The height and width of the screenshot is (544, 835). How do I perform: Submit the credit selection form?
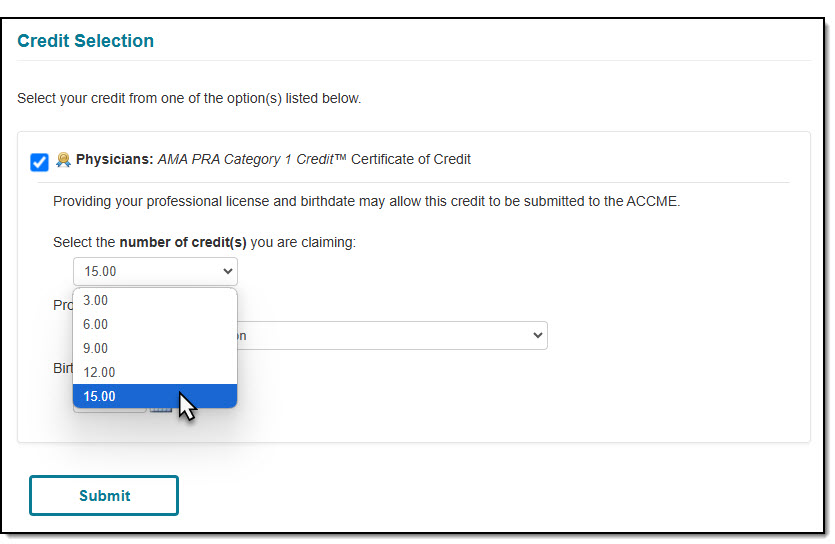coord(104,496)
